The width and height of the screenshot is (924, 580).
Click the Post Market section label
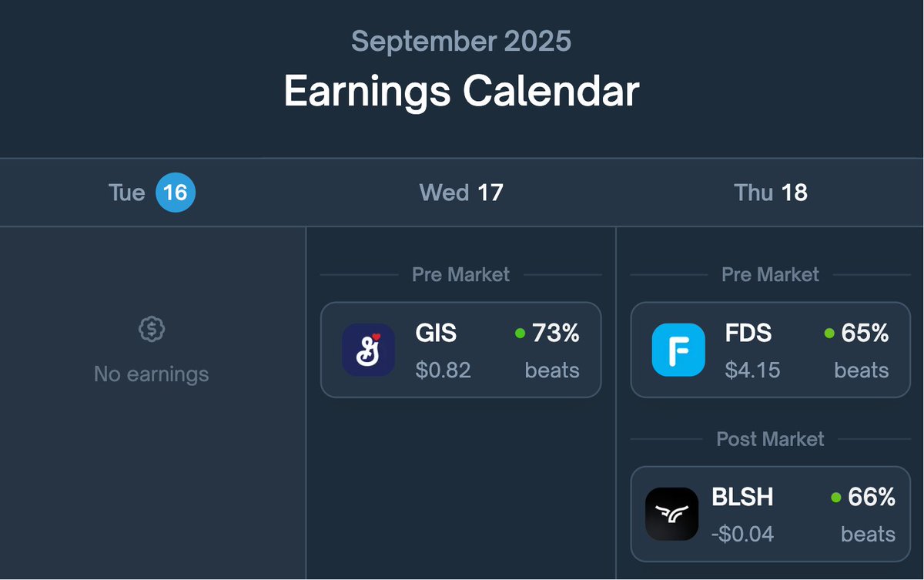pyautogui.click(x=770, y=439)
